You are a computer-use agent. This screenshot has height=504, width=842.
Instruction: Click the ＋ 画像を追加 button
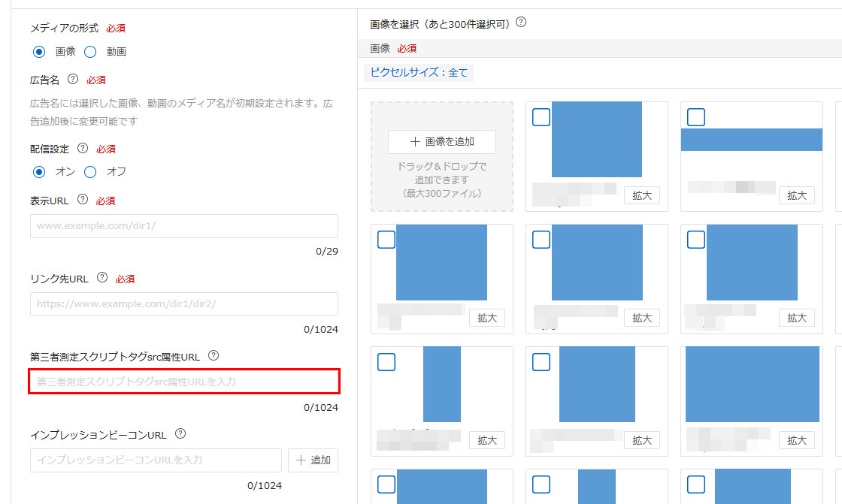[x=442, y=142]
